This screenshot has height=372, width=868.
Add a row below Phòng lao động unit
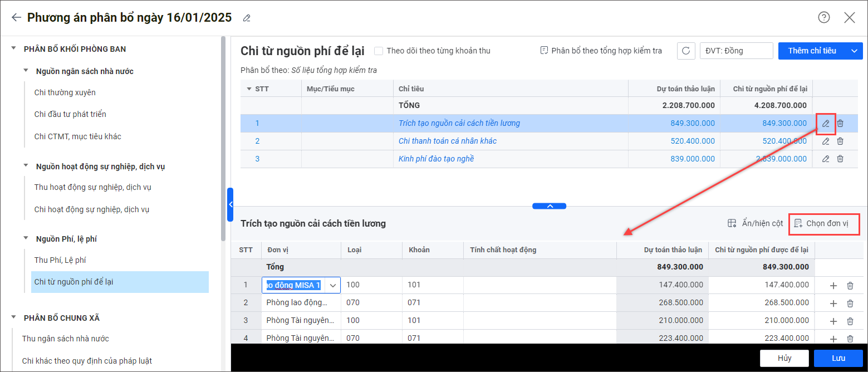coord(833,304)
